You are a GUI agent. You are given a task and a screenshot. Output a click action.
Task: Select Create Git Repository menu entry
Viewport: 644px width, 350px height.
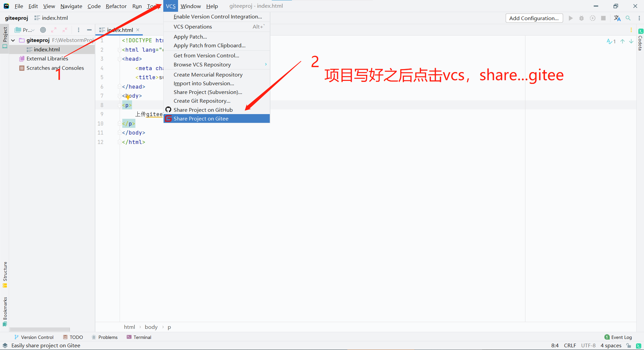point(217,101)
